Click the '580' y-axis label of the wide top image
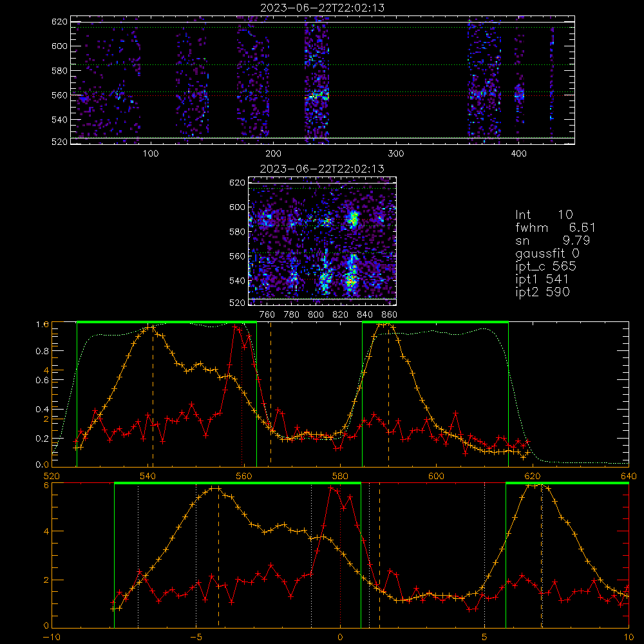 59,71
